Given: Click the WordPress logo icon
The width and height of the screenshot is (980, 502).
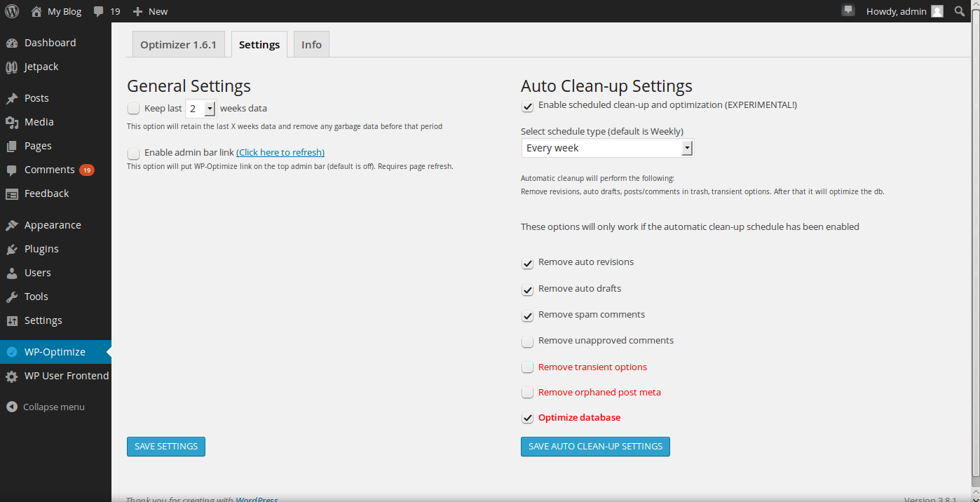Looking at the screenshot, I should coord(12,11).
